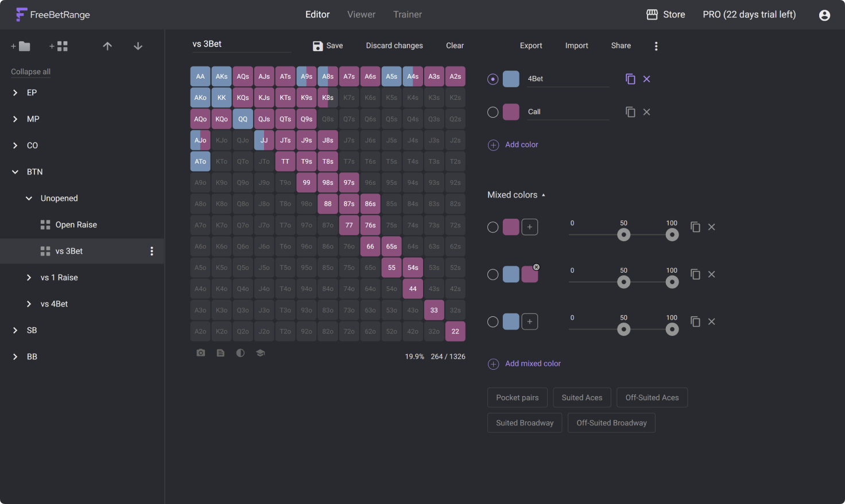Select the 4Bet action radio button
This screenshot has height=504, width=845.
click(493, 79)
